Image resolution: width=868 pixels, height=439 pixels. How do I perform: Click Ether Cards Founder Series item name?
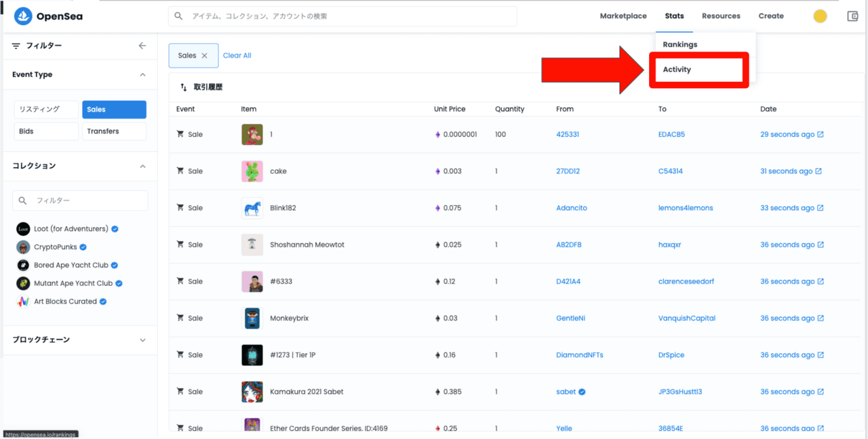coord(329,428)
